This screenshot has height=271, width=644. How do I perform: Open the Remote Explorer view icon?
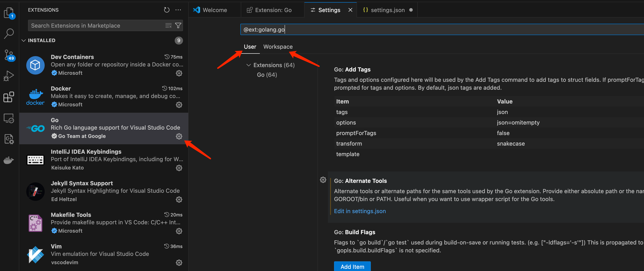[9, 118]
